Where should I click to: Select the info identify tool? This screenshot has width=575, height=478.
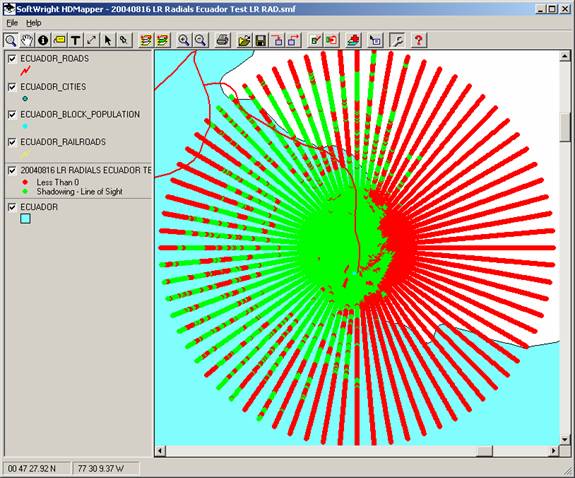(x=43, y=40)
